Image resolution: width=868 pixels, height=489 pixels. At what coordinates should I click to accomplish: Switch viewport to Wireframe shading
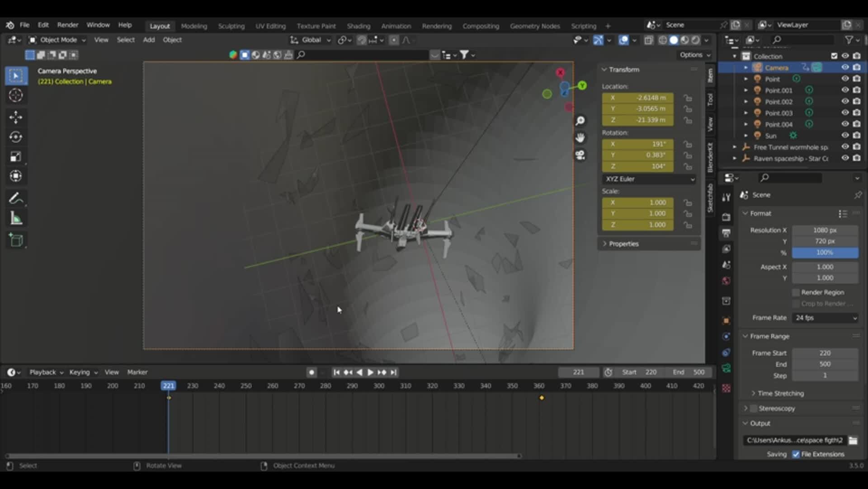tap(662, 40)
